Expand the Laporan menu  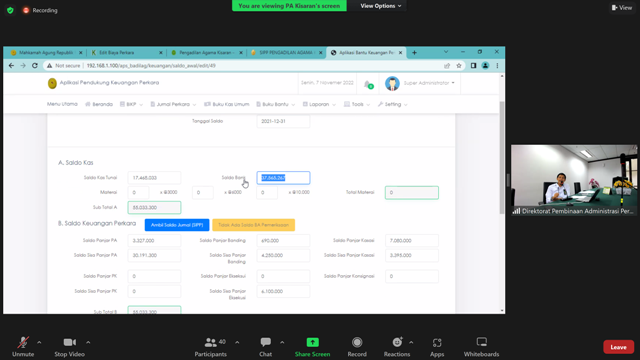click(x=319, y=104)
